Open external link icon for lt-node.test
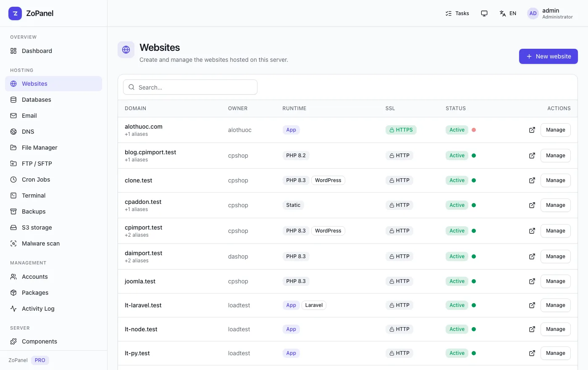 [532, 329]
